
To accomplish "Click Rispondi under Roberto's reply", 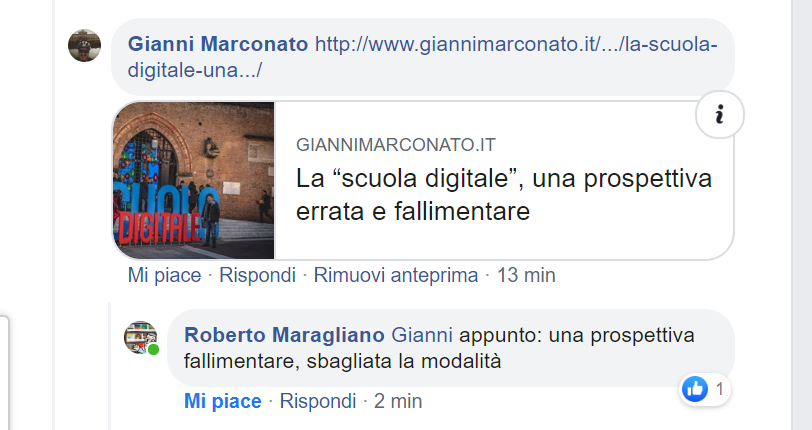I will tap(318, 401).
